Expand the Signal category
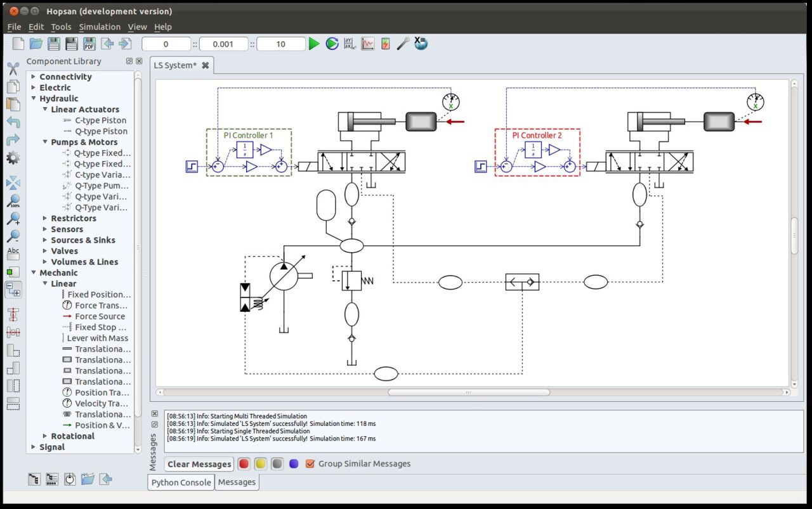Image resolution: width=812 pixels, height=509 pixels. (x=32, y=447)
